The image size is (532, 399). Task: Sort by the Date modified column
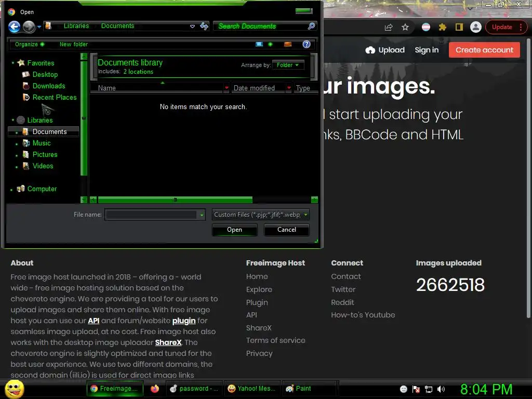[x=258, y=88]
